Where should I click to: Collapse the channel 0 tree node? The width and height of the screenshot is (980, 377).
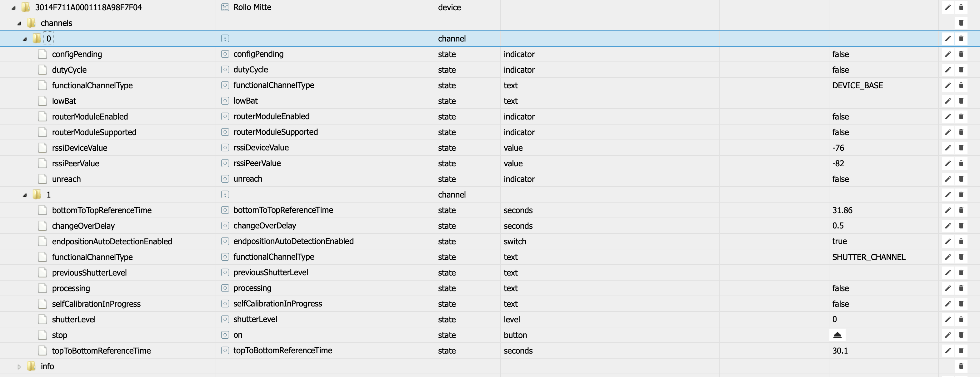point(24,38)
